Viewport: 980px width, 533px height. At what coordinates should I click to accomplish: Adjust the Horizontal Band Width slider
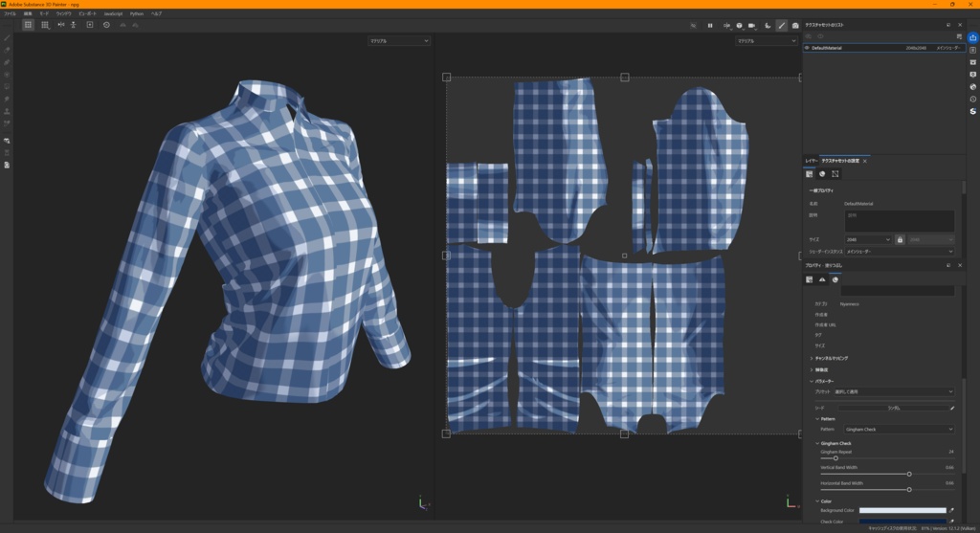887,489
